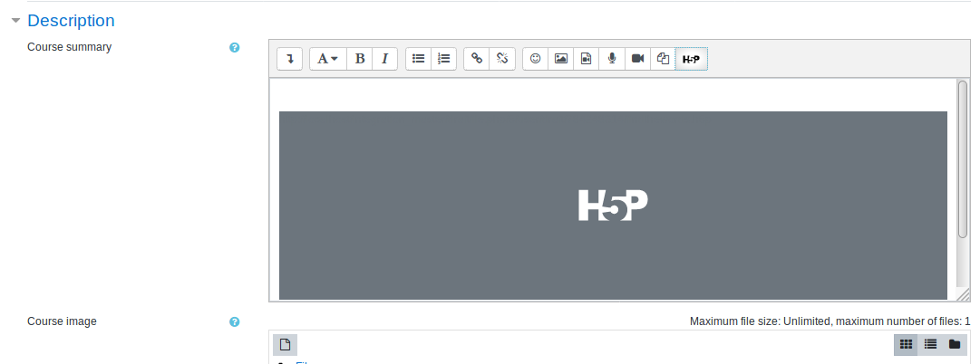Insert an ordered numbered list
This screenshot has height=364, width=980.
(443, 59)
